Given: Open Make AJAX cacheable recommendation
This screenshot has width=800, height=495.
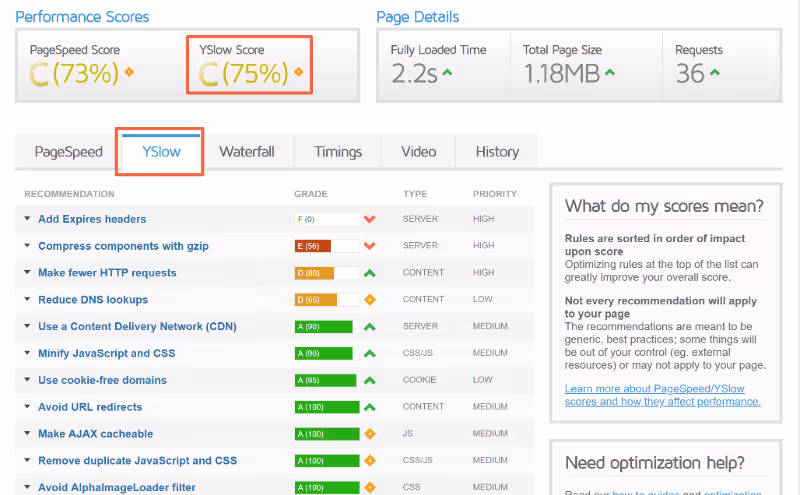Looking at the screenshot, I should 95,434.
